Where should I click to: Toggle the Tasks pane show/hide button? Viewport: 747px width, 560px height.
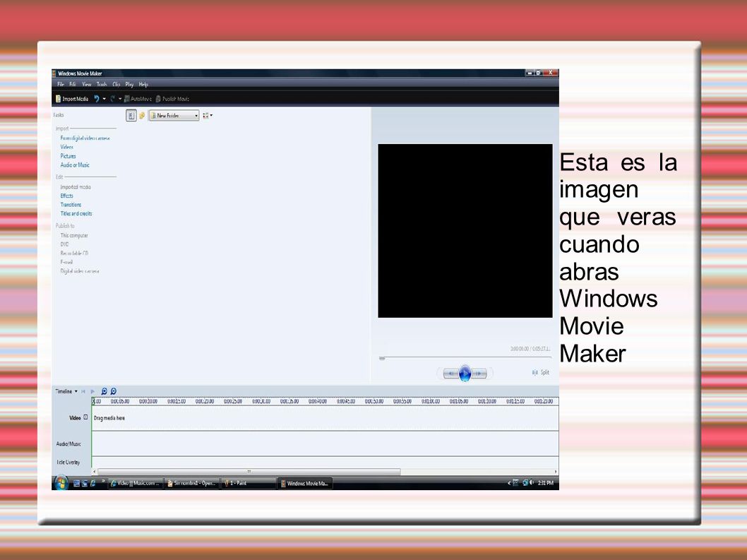(131, 115)
